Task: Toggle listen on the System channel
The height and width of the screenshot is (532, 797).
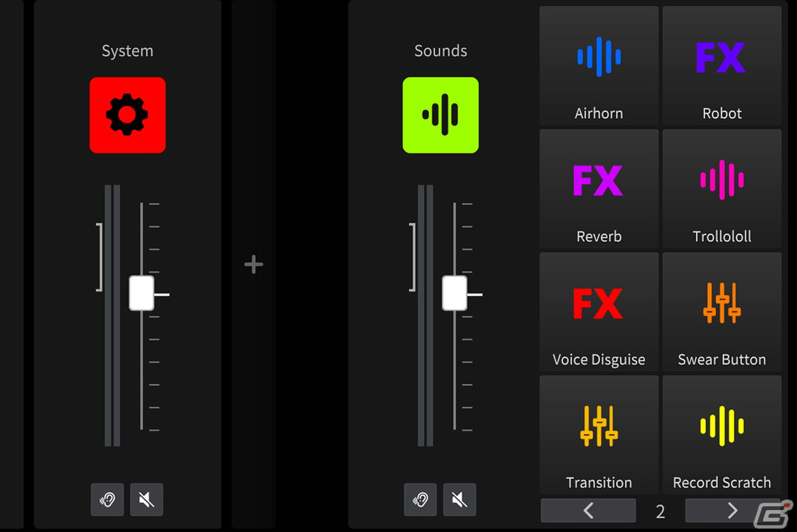Action: point(107,499)
